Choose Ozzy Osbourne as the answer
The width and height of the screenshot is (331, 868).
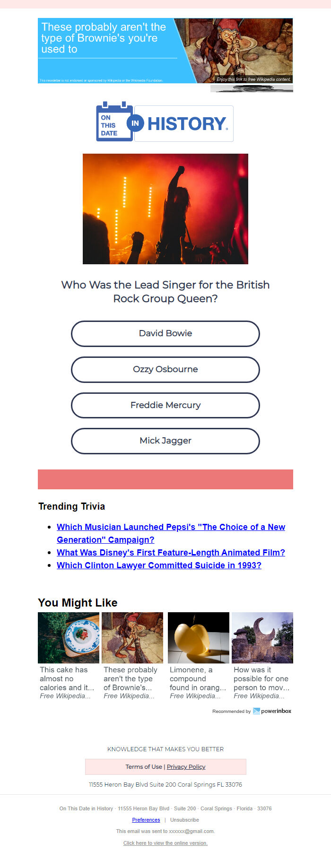pos(165,369)
